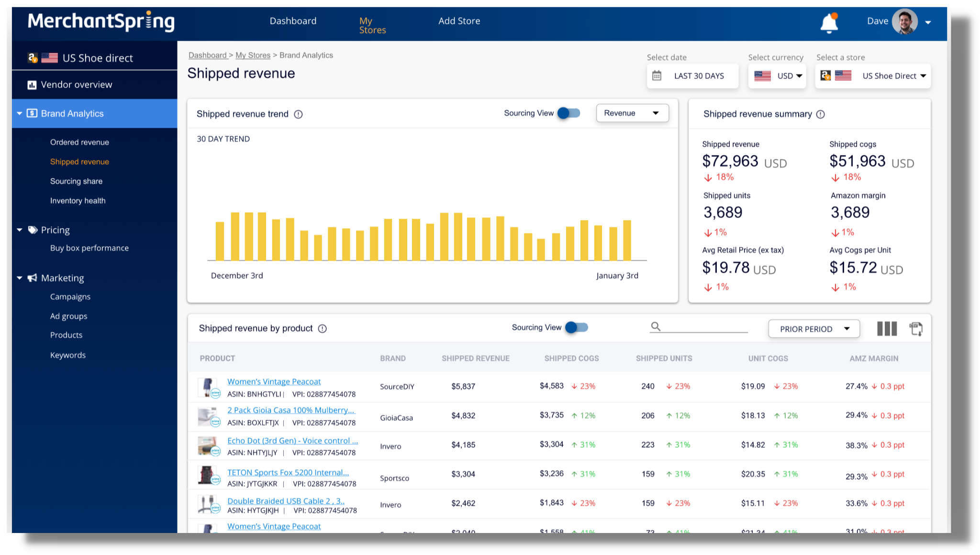Viewport: 980px width, 555px height.
Task: Show info for Shipped revenue by product
Action: 323,328
